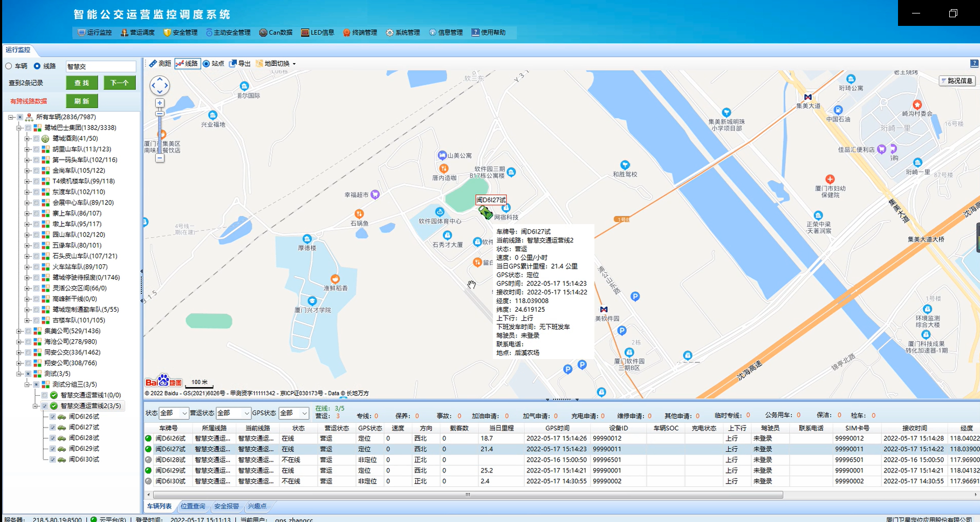Screen dimensions: 980x522
Task: Select the 车辆 radio button
Action: coord(9,66)
